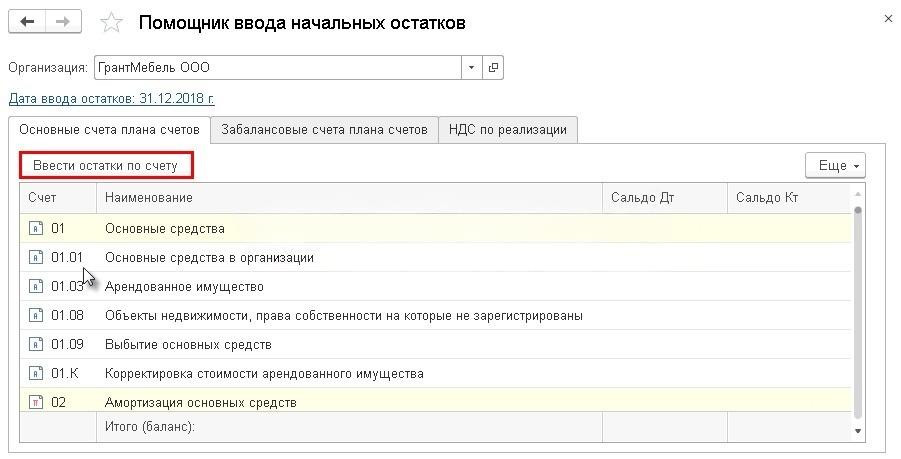Select the row Арендованное имущество
The height and width of the screenshot is (459, 901).
point(436,286)
